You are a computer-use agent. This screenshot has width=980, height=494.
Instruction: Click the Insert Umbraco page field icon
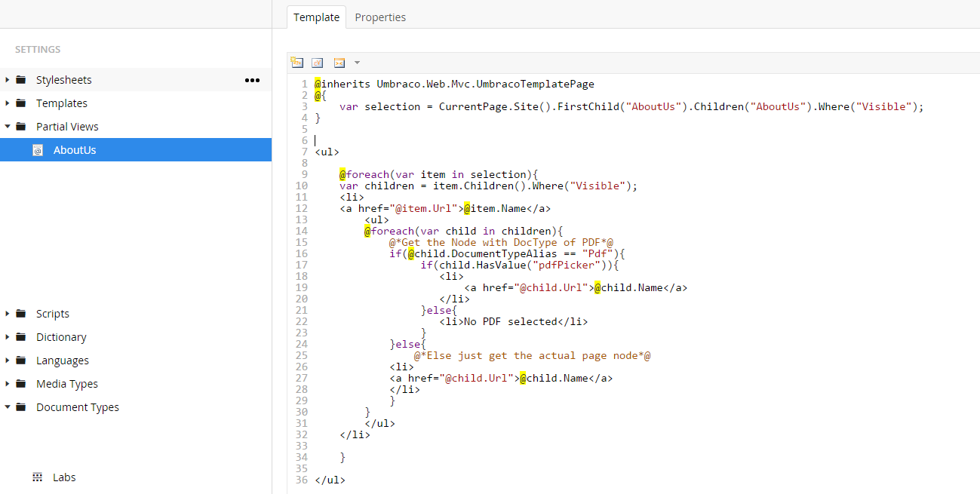297,63
